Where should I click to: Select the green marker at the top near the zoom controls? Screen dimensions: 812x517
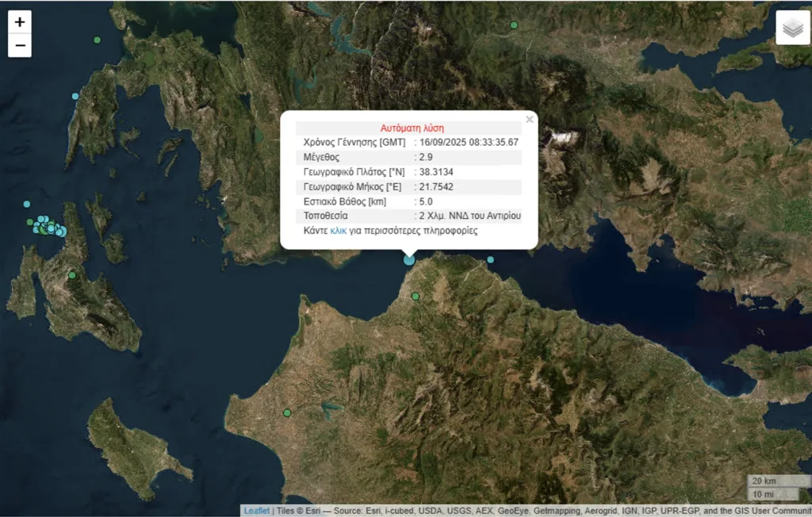click(x=97, y=40)
